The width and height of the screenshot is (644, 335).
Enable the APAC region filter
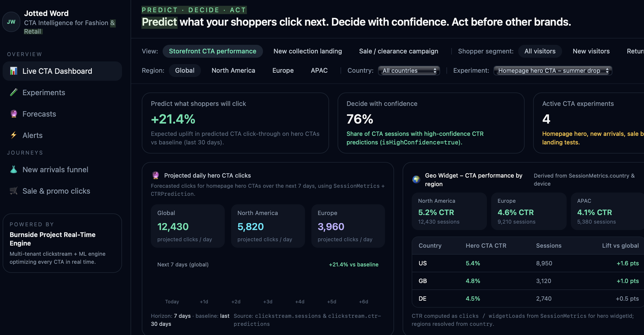[x=319, y=70]
